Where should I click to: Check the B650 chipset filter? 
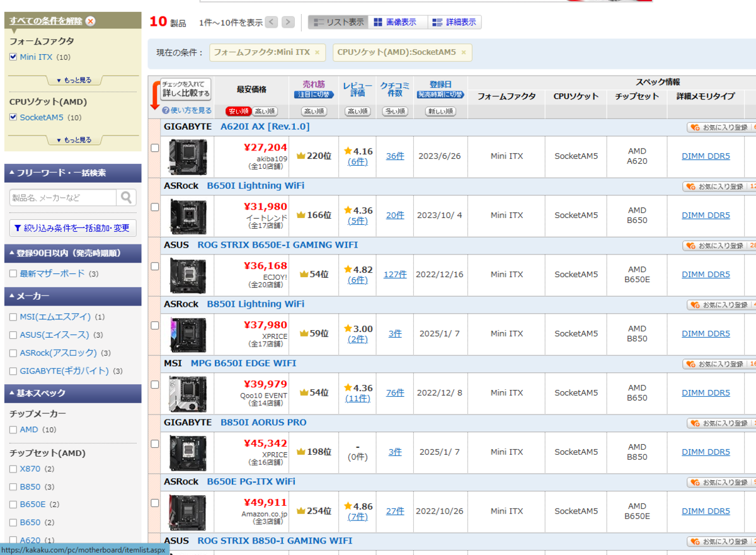coord(13,523)
